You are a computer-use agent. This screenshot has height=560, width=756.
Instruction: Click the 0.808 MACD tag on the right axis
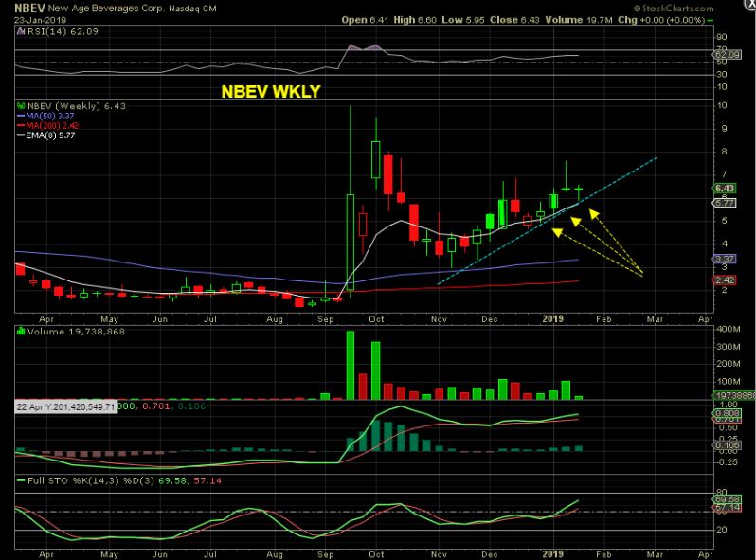(726, 414)
